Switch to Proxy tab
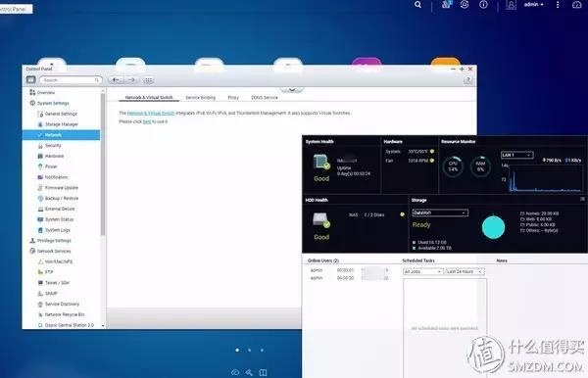The image size is (588, 378). tap(233, 97)
